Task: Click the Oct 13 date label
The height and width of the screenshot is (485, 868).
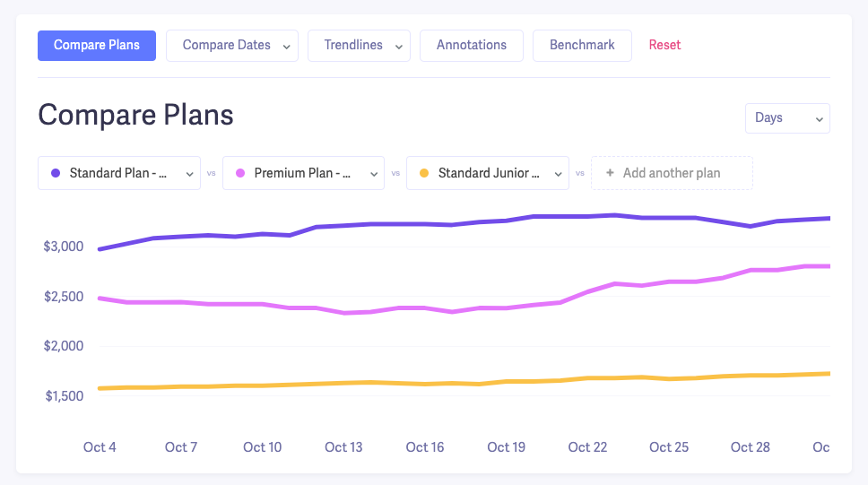Action: [x=343, y=447]
